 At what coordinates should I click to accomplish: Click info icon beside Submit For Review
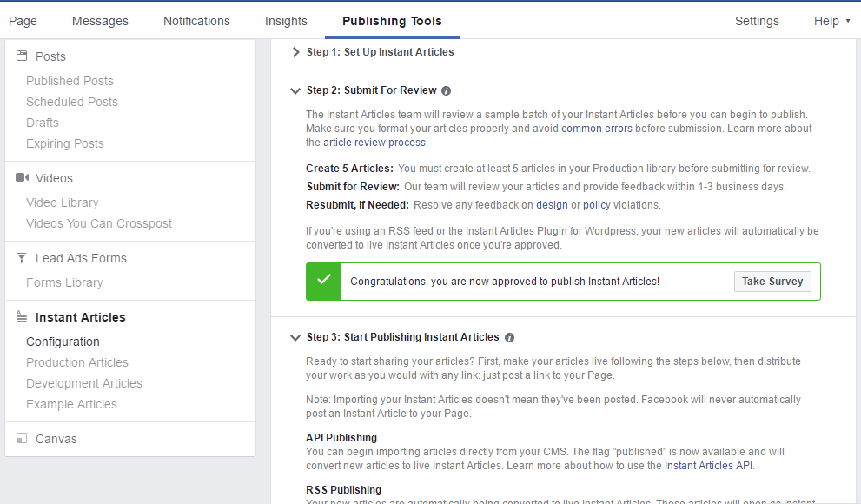447,90
